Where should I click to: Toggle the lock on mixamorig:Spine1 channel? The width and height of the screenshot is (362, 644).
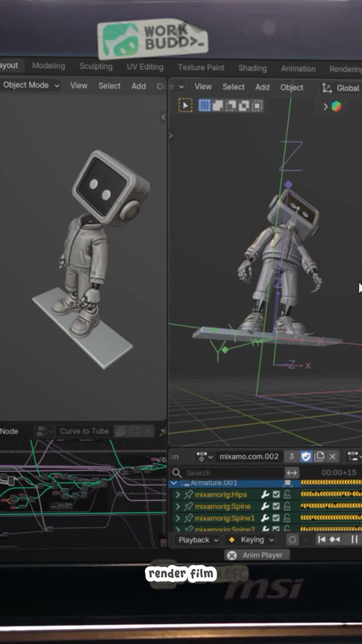[287, 518]
